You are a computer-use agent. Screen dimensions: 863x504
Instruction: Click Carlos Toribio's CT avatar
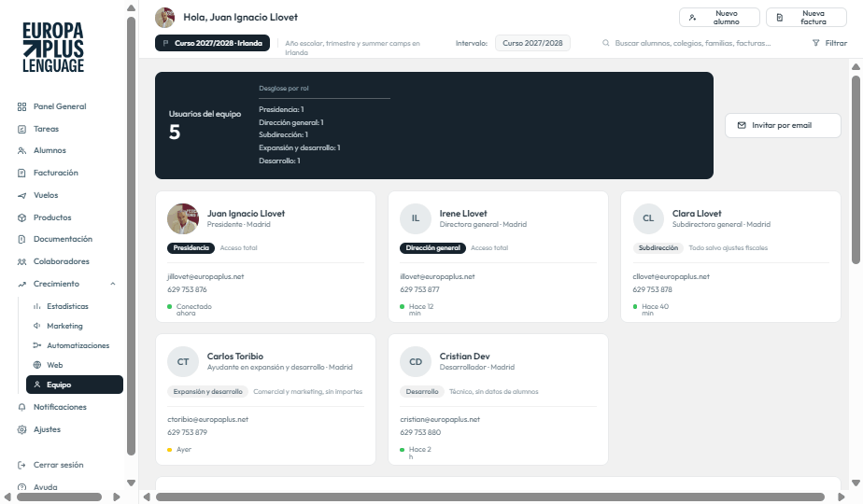pos(183,362)
